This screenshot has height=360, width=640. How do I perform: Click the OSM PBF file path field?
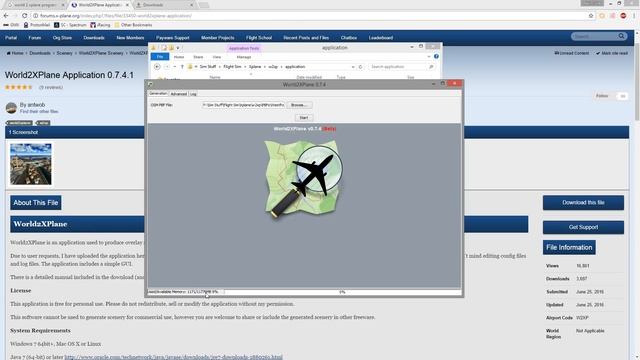(x=243, y=105)
